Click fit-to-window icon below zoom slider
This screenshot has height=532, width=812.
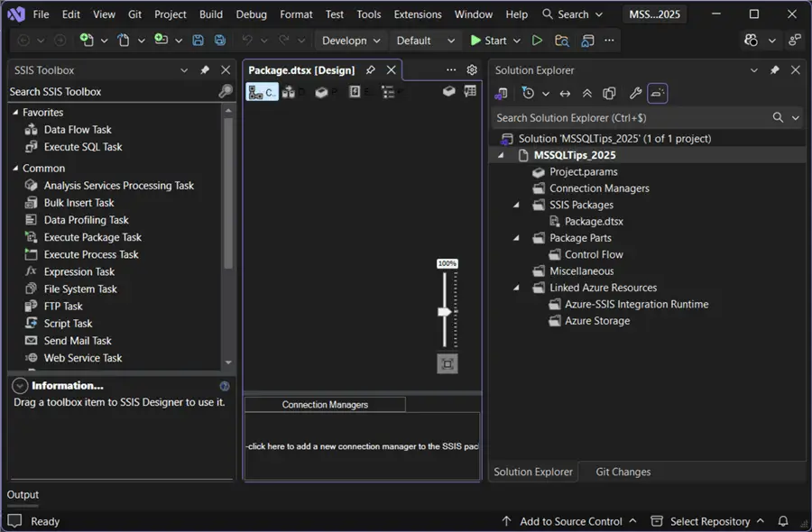pos(448,363)
